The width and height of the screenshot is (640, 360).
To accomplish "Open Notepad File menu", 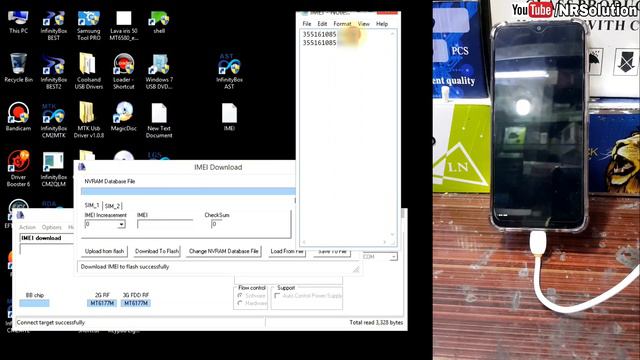I will tap(307, 24).
